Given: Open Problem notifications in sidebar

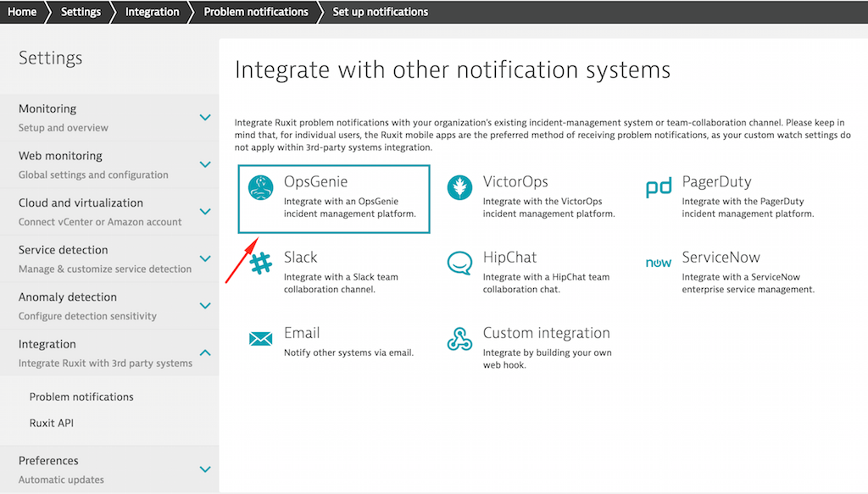Looking at the screenshot, I should coord(81,397).
